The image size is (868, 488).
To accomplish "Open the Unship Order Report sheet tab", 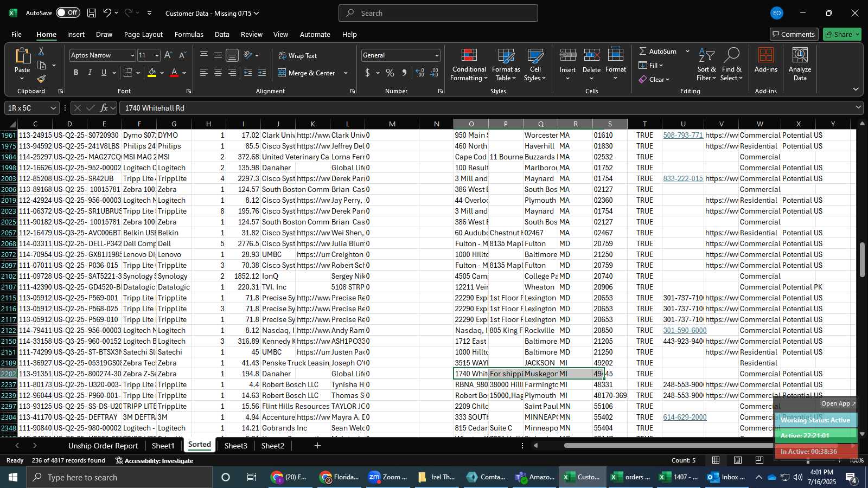I will pos(103,446).
